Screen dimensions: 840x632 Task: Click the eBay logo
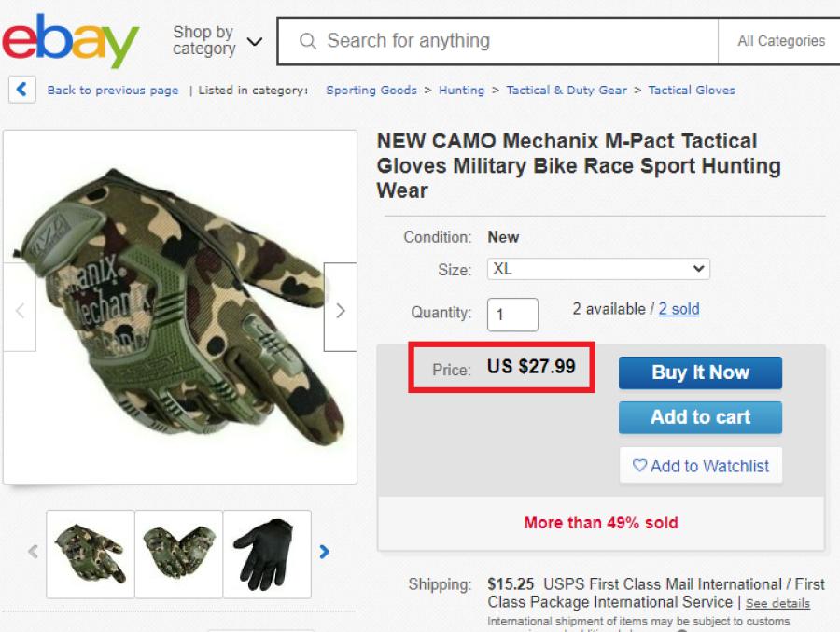(70, 41)
